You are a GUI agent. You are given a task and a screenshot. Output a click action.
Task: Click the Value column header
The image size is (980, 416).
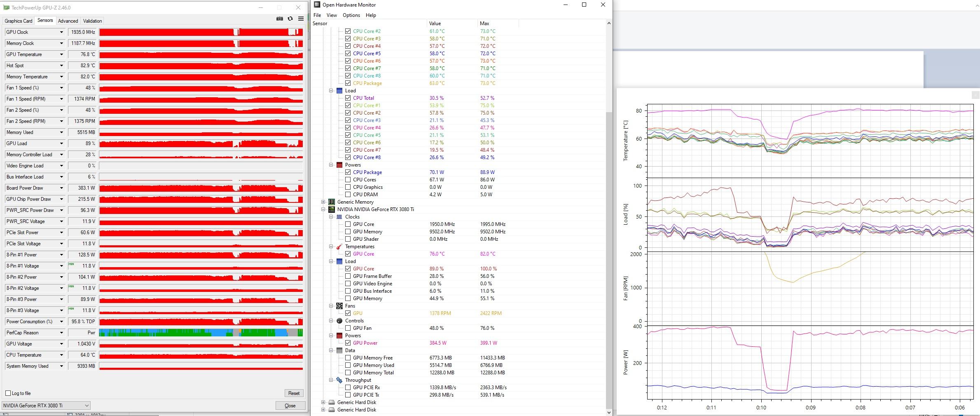pos(452,24)
